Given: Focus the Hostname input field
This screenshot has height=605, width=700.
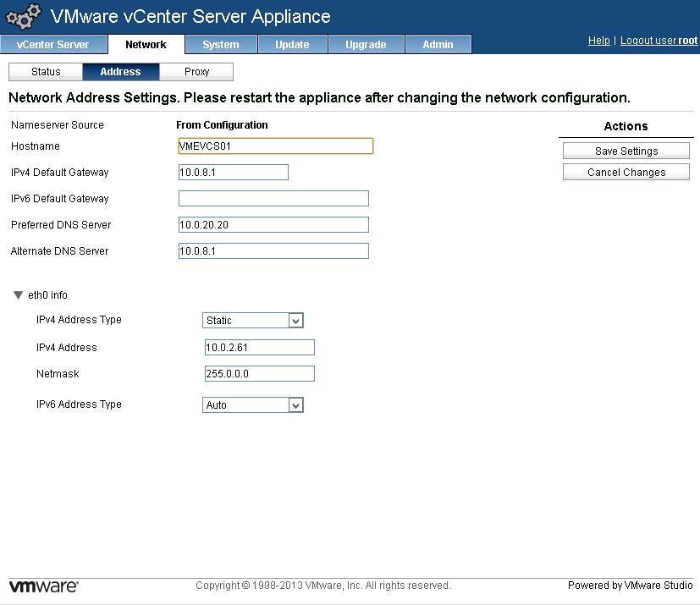Looking at the screenshot, I should click(x=275, y=146).
